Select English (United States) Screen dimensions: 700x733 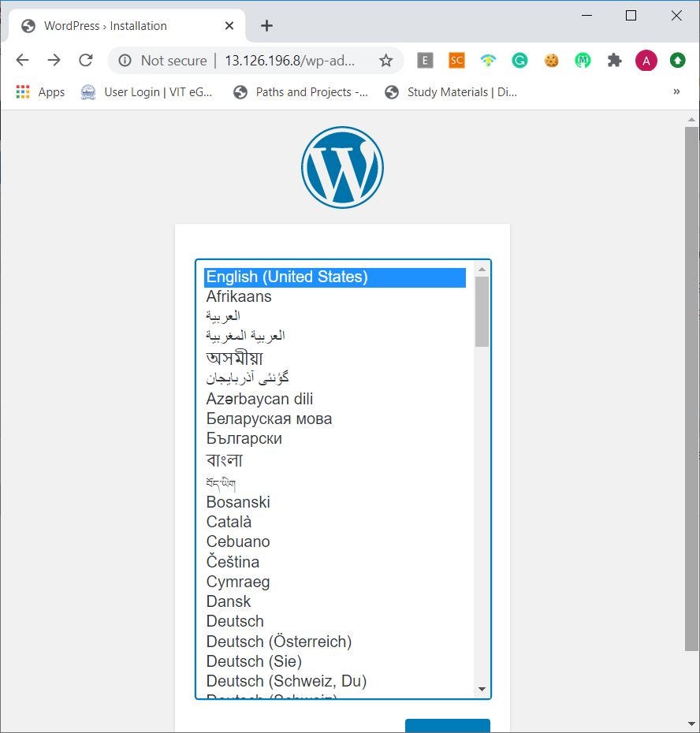(x=335, y=277)
